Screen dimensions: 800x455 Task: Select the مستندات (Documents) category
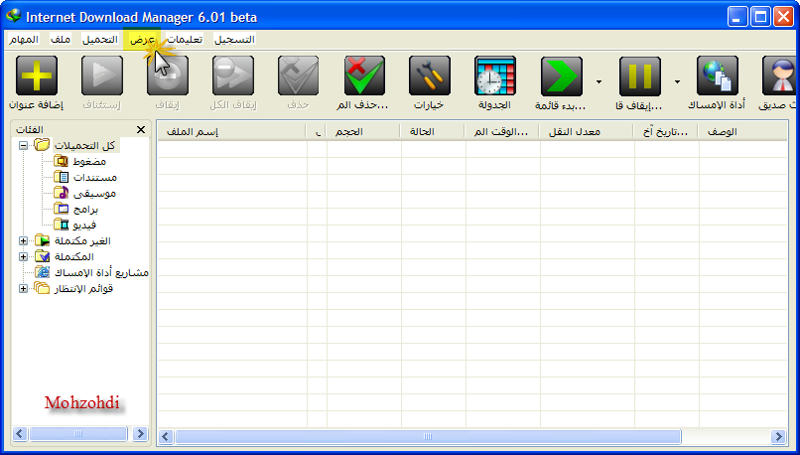click(95, 178)
